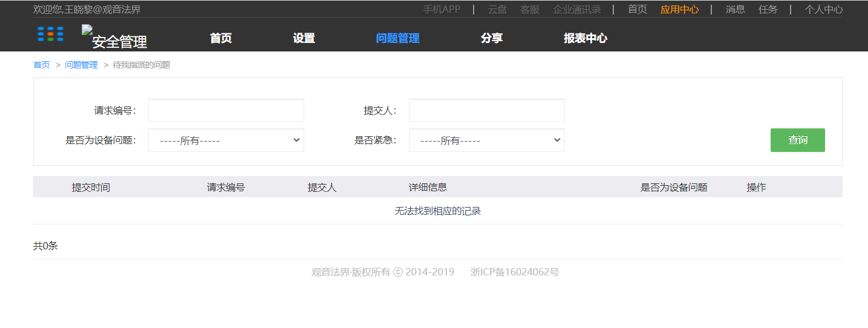The height and width of the screenshot is (328, 868).
Task: Open the app grid icon
Action: pyautogui.click(x=50, y=34)
